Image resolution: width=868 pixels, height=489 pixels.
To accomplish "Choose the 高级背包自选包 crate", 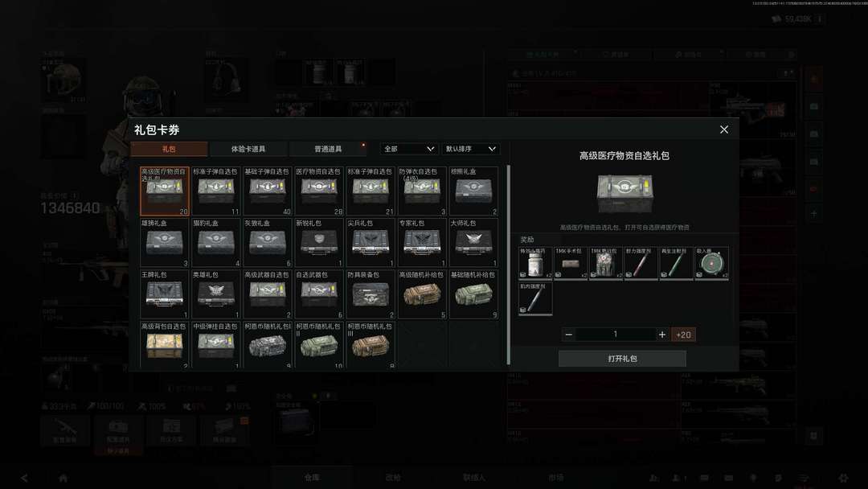I will [165, 346].
